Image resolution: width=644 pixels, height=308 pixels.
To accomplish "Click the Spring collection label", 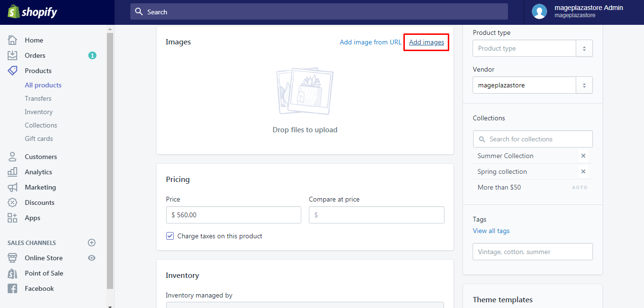I will (502, 171).
